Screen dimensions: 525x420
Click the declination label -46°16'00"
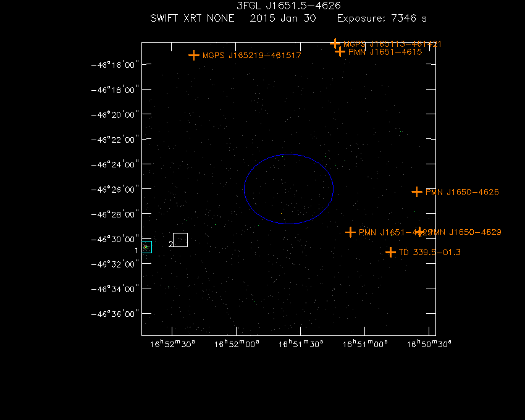pos(115,65)
